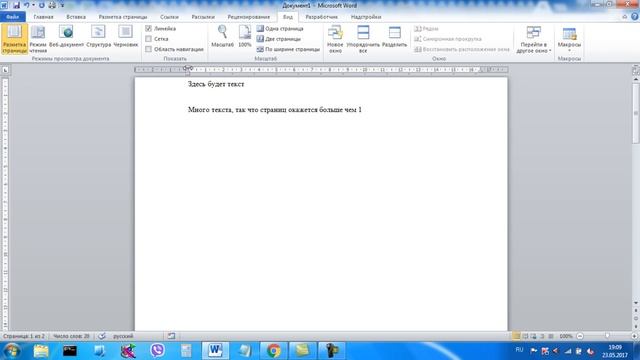Click the 'Число слов' word count in status bar
The width and height of the screenshot is (640, 360).
71,336
